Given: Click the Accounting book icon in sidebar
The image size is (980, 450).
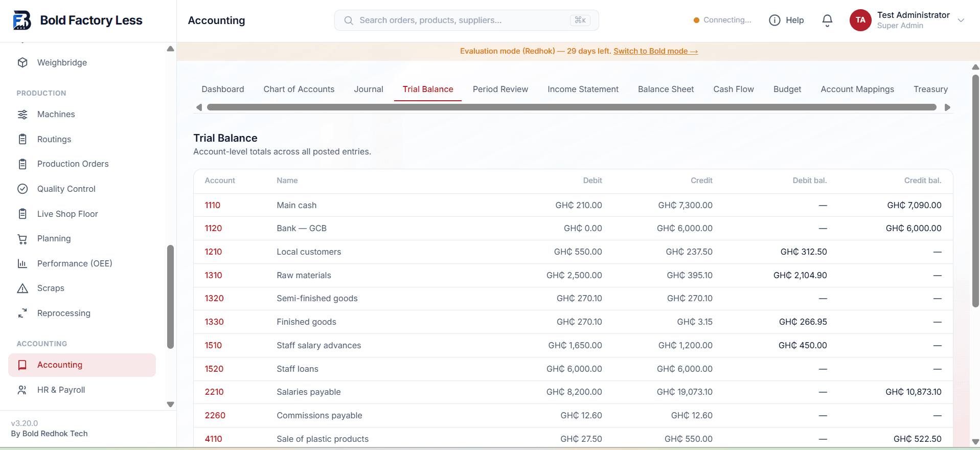Looking at the screenshot, I should (x=22, y=365).
